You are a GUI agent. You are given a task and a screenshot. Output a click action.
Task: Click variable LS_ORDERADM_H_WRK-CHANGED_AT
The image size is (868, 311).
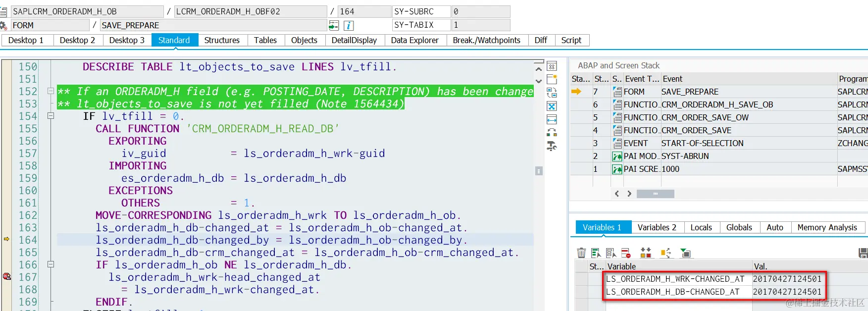[675, 279]
